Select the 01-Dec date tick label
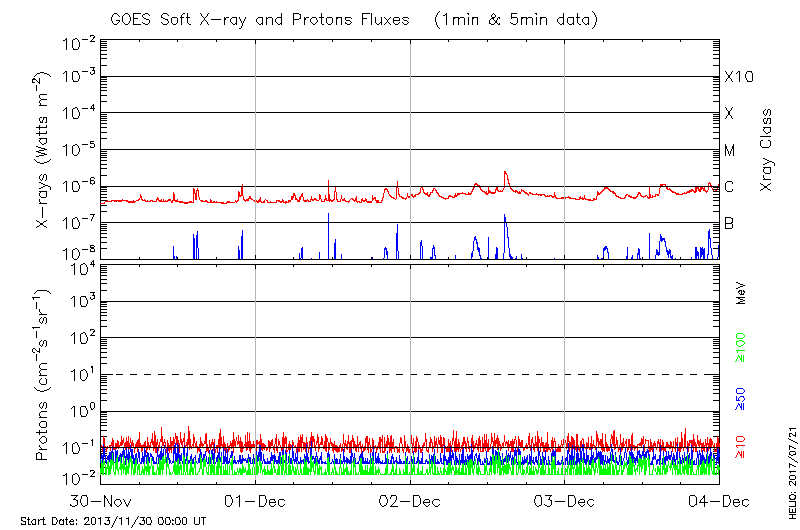This screenshot has height=530, width=800. click(255, 500)
